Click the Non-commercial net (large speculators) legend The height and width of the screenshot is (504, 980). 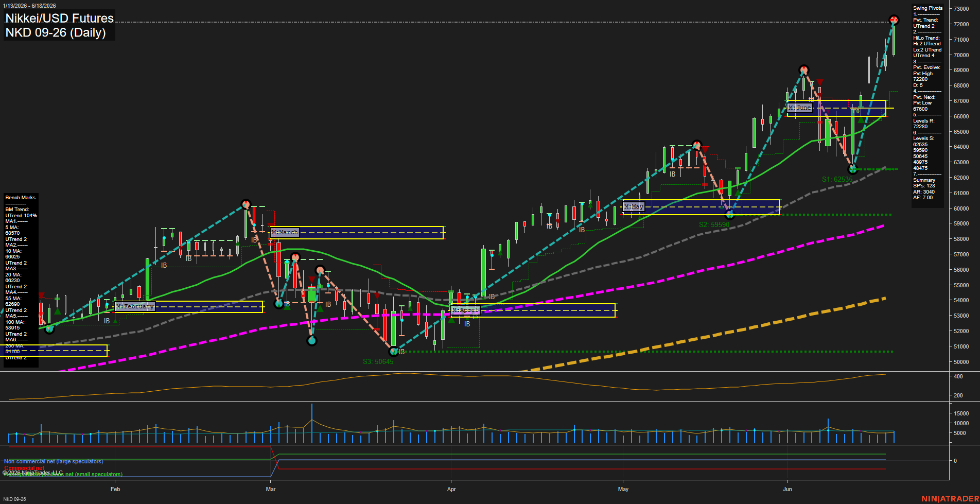click(x=54, y=462)
